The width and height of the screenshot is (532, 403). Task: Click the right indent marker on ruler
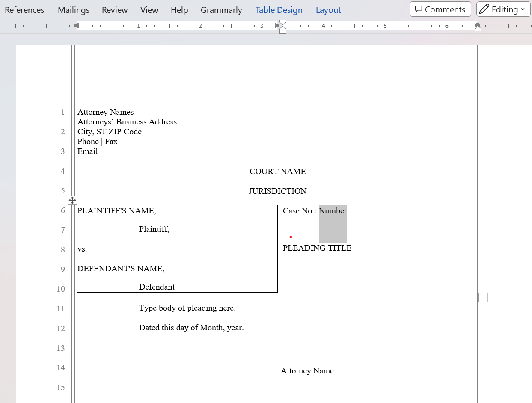(478, 29)
